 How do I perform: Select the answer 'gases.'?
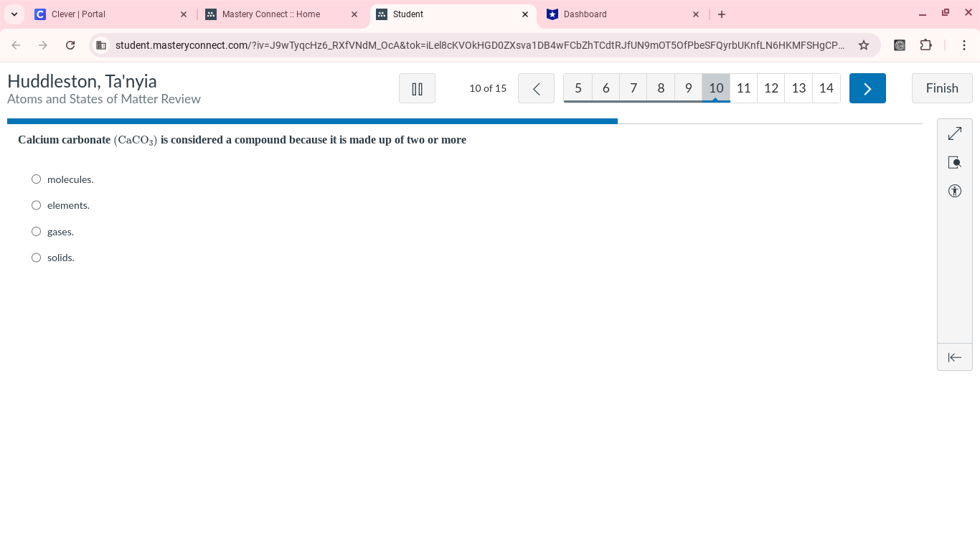(37, 232)
